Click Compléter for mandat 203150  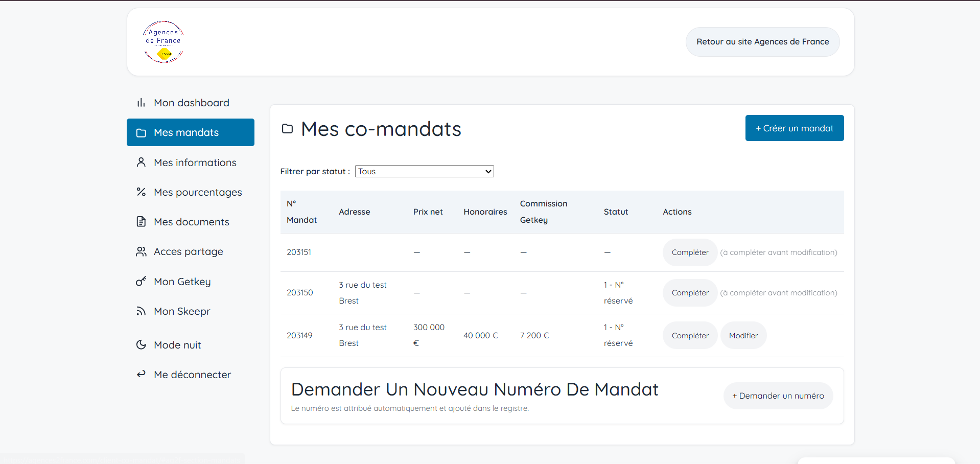tap(690, 293)
